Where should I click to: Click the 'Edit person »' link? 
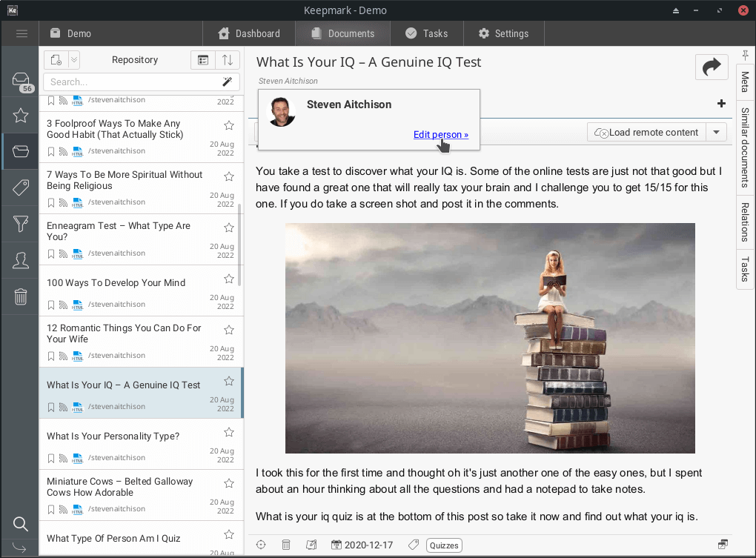coord(441,134)
